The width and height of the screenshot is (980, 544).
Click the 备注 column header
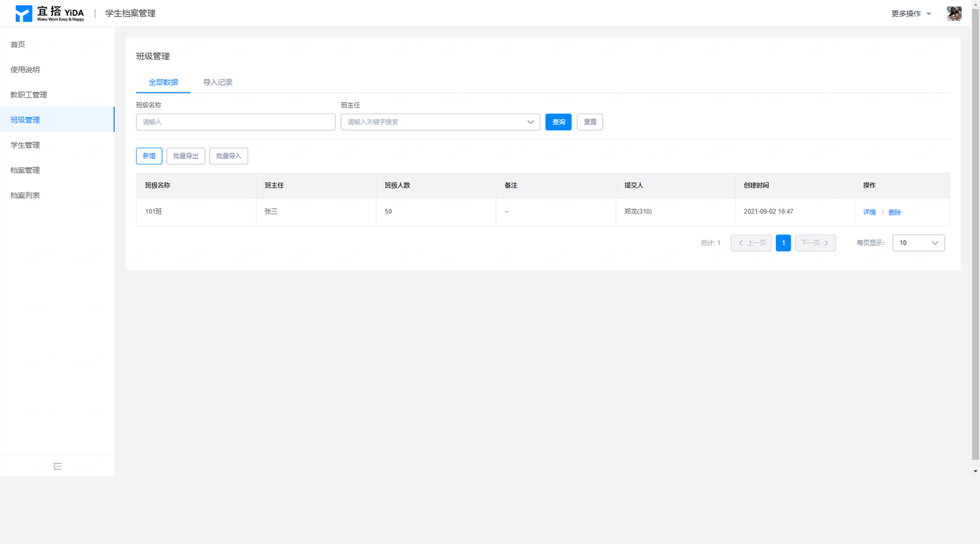pos(555,186)
